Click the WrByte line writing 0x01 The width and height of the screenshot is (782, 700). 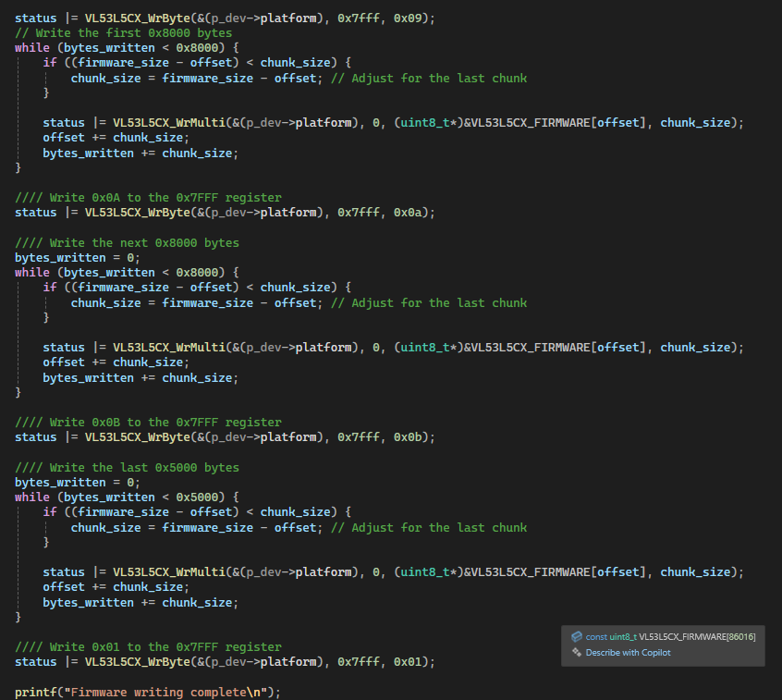tap(225, 662)
